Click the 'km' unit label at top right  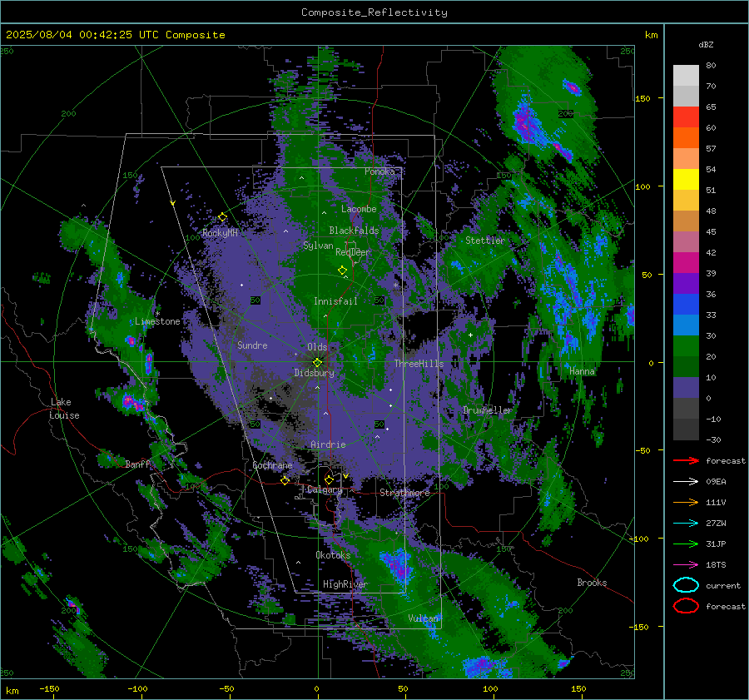tap(651, 35)
